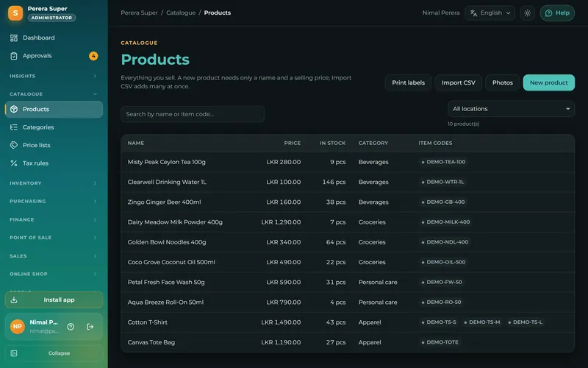The height and width of the screenshot is (368, 588).
Task: Select Products in the sidebar menu
Action: [x=54, y=109]
